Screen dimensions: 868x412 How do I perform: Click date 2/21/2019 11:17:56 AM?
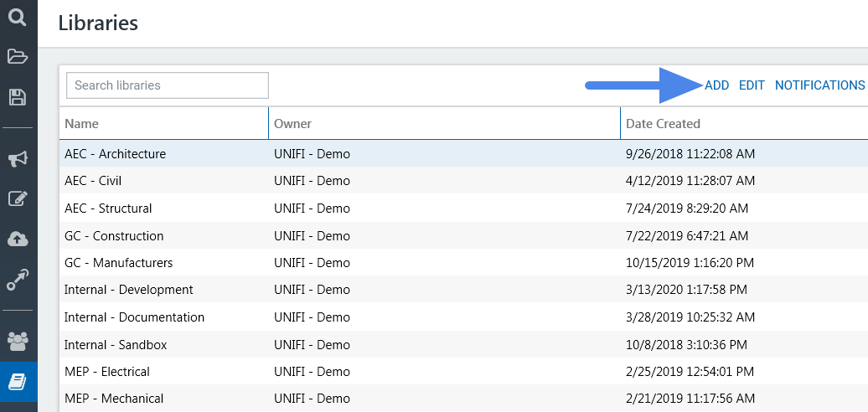[690, 399]
